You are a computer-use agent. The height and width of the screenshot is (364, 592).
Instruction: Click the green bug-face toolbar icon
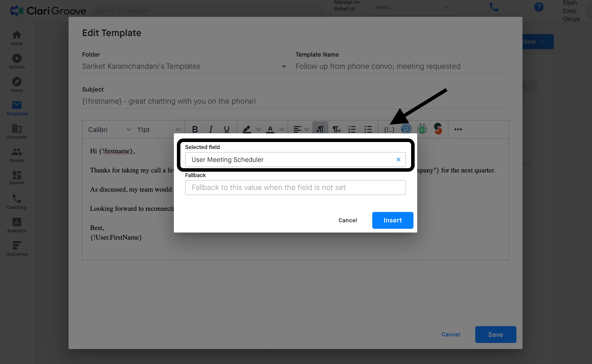point(422,129)
